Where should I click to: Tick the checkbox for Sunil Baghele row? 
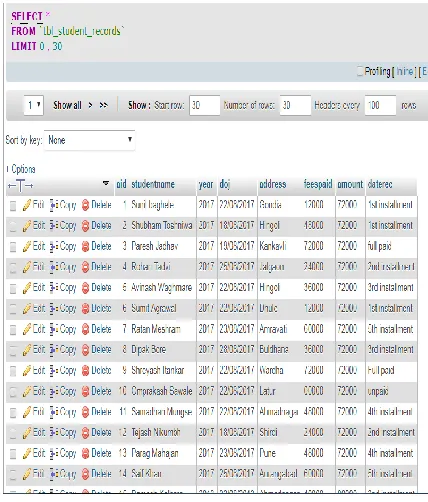click(x=13, y=206)
